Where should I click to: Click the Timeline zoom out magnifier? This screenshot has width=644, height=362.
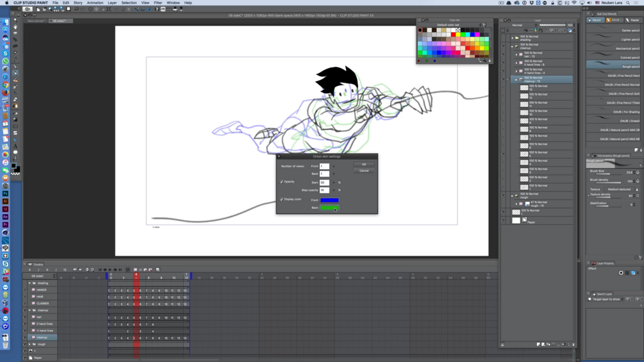tap(87, 270)
